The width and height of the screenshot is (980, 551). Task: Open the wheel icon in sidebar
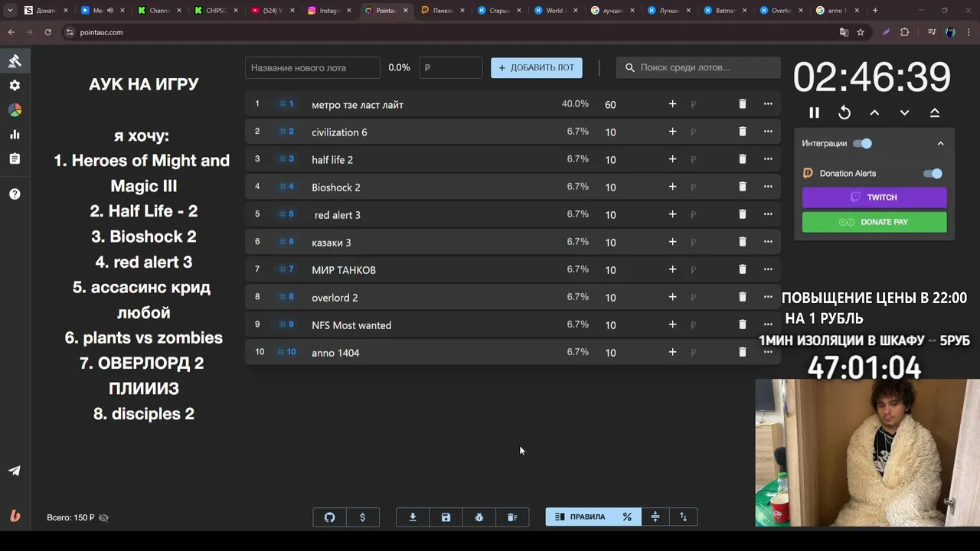pos(15,110)
